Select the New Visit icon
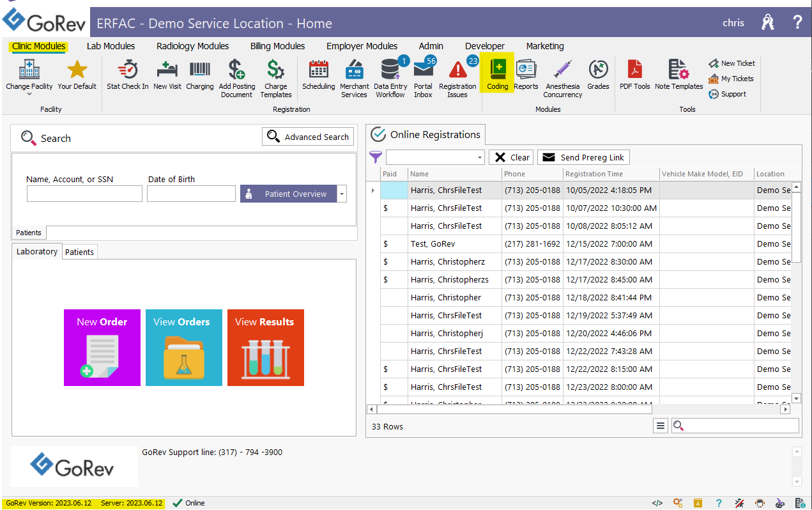Viewport: 812px width, 510px height. tap(167, 77)
